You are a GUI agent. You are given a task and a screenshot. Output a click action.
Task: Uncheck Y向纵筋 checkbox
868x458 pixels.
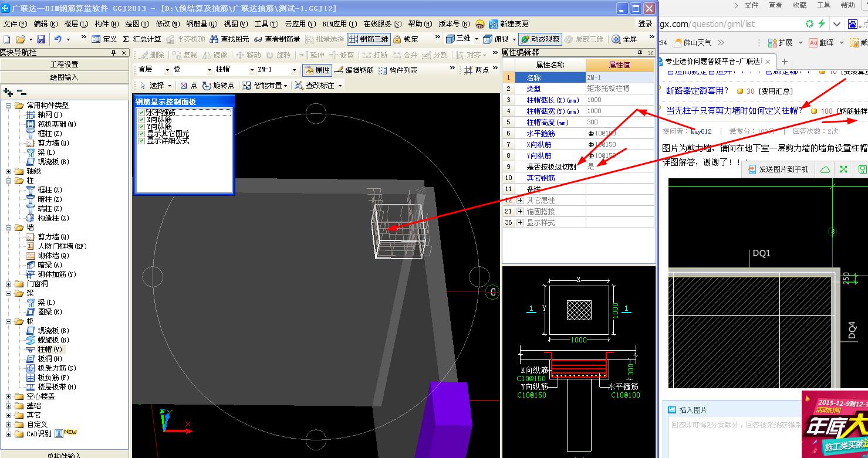141,126
